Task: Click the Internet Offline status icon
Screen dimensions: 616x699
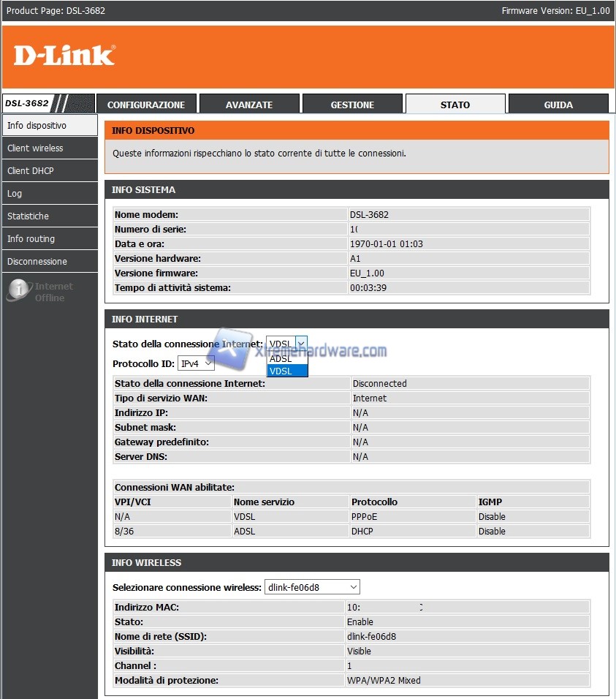Action: [18, 291]
